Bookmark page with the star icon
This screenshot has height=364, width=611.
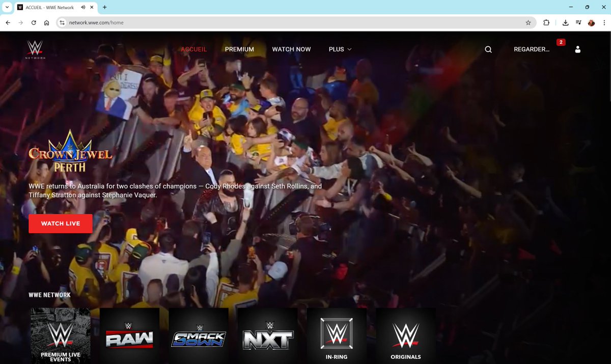tap(528, 22)
